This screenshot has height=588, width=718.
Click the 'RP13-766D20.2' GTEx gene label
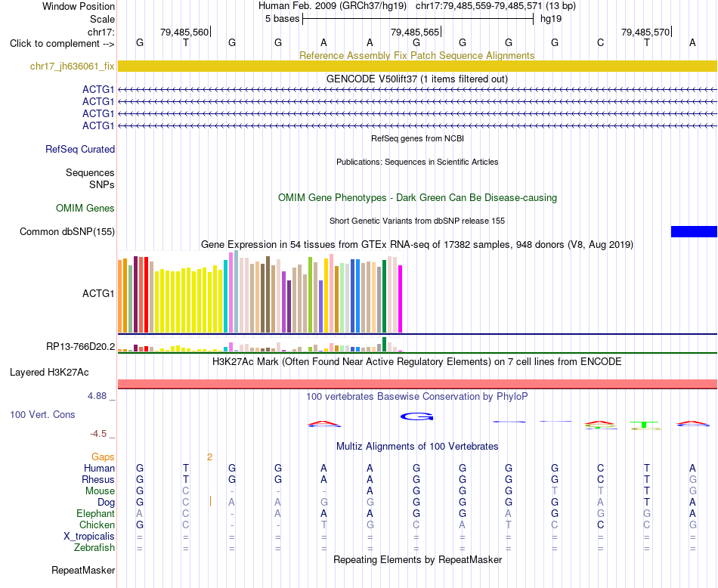point(81,347)
